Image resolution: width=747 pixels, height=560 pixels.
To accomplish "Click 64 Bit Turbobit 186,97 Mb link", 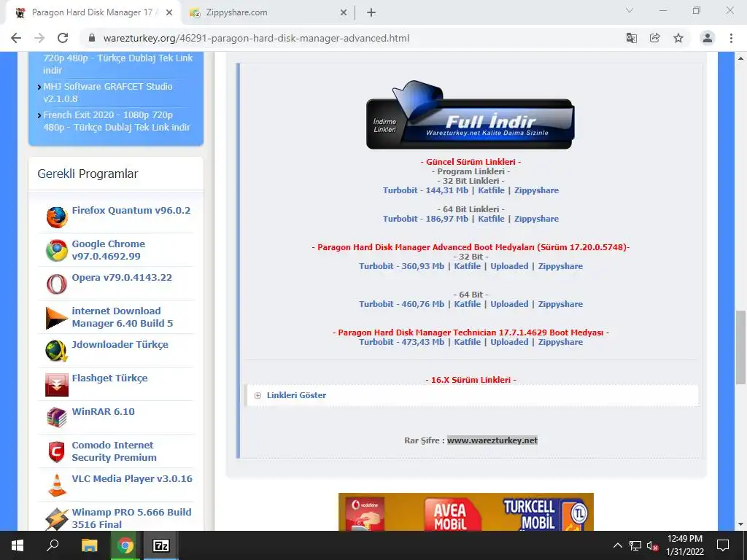I will (425, 219).
